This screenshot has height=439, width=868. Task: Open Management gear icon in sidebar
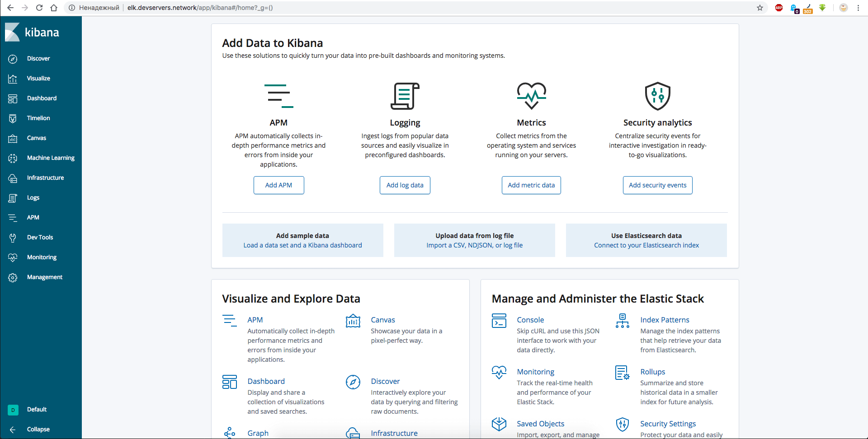pos(13,277)
